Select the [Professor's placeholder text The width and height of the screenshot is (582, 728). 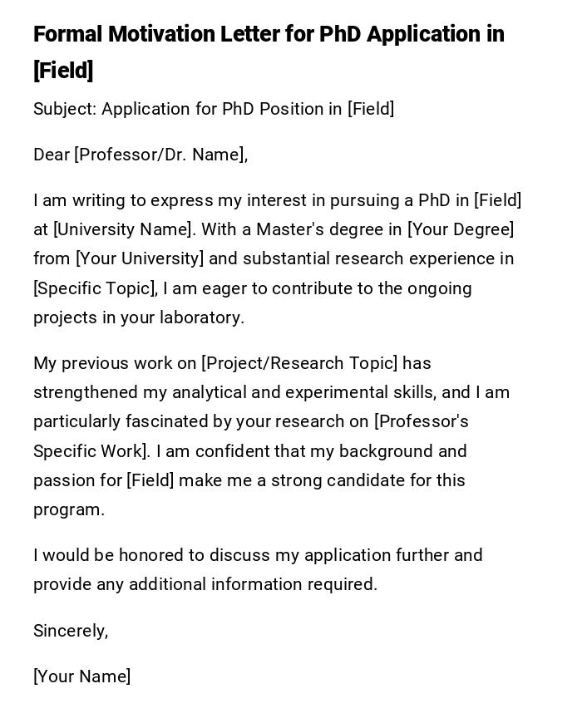click(x=422, y=421)
